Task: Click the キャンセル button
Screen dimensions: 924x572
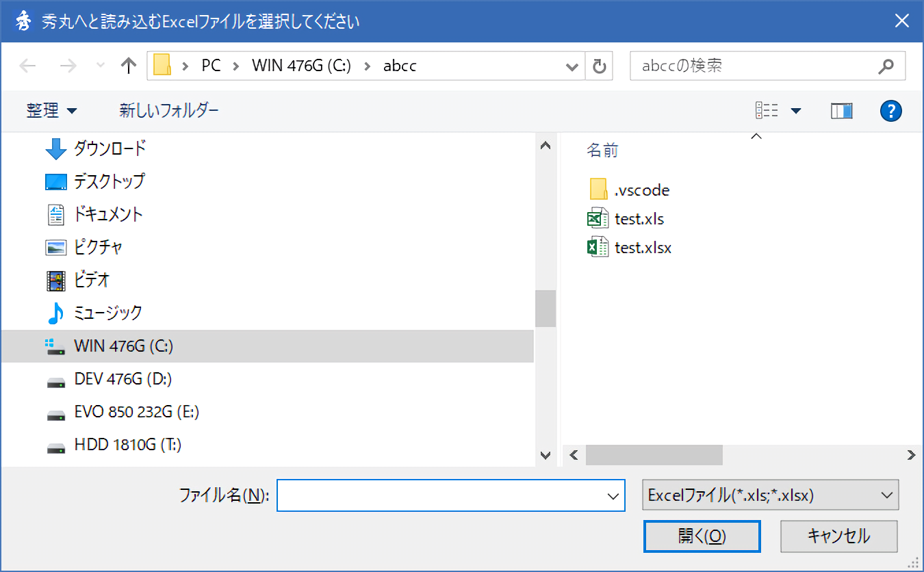Action: point(838,536)
